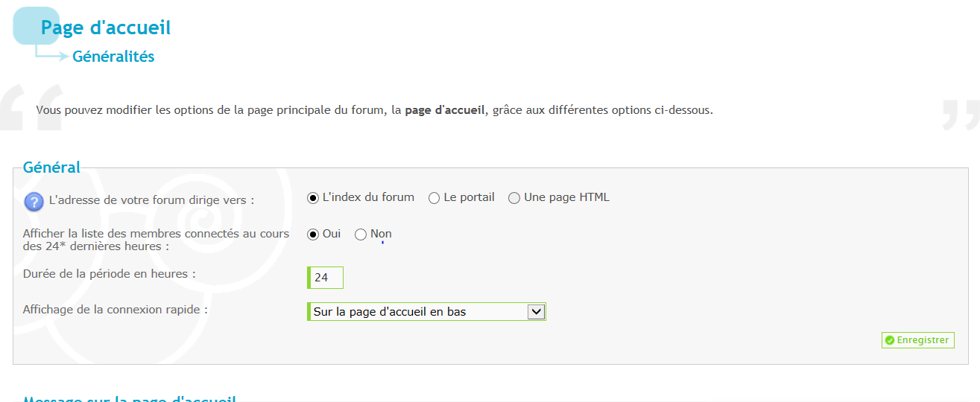This screenshot has height=402, width=980.
Task: Open the "Sur la page d'accueil en bas" dropdown
Action: click(426, 312)
